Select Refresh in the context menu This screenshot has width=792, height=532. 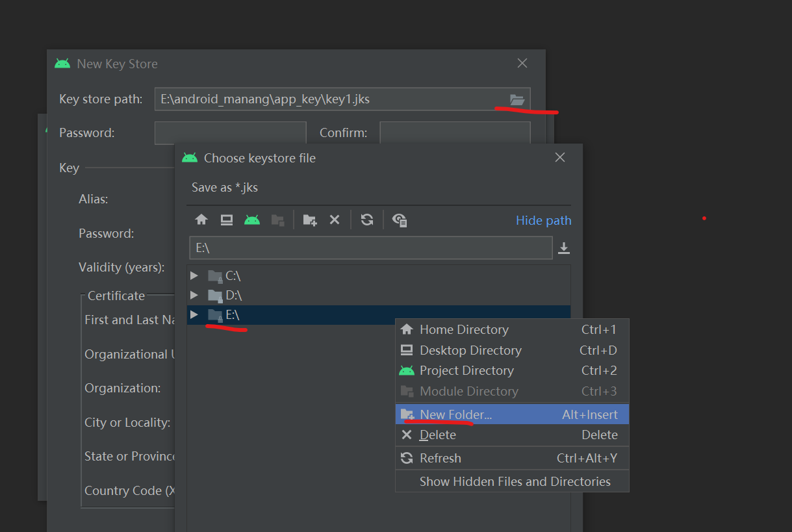439,458
